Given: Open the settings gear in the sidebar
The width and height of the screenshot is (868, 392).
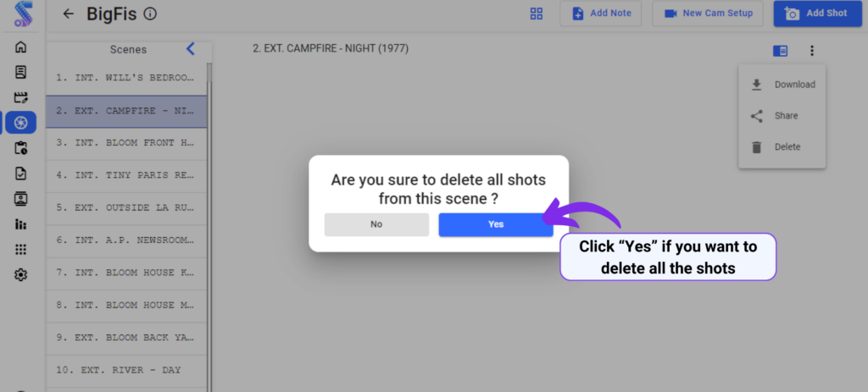Looking at the screenshot, I should (20, 275).
